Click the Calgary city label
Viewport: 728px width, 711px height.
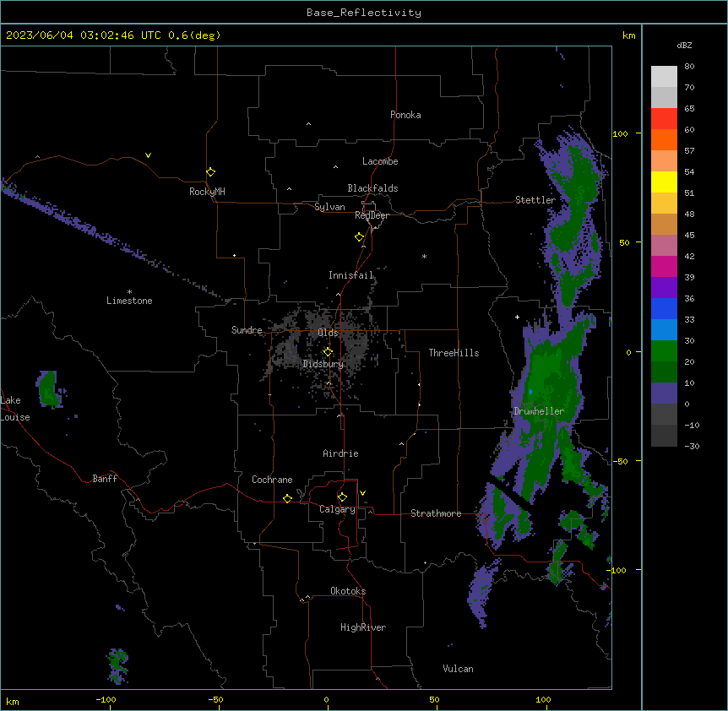point(338,509)
